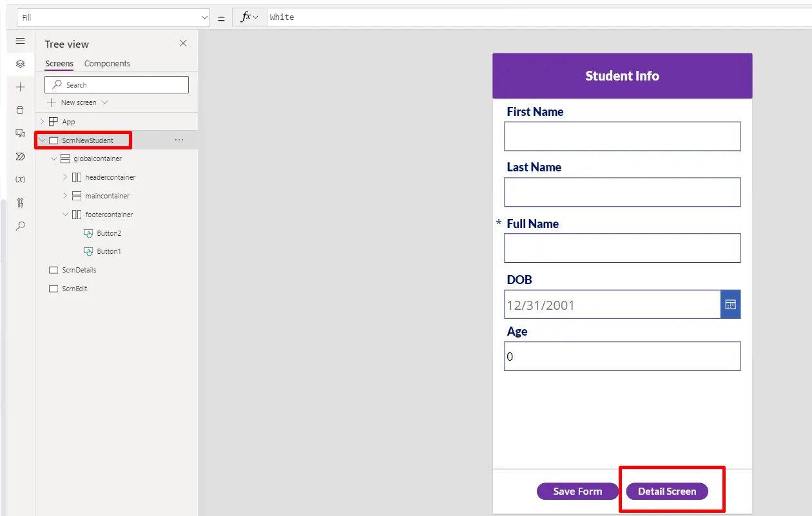Expand the maincontainer node
Screen dimensions: 812x516
tap(65, 196)
